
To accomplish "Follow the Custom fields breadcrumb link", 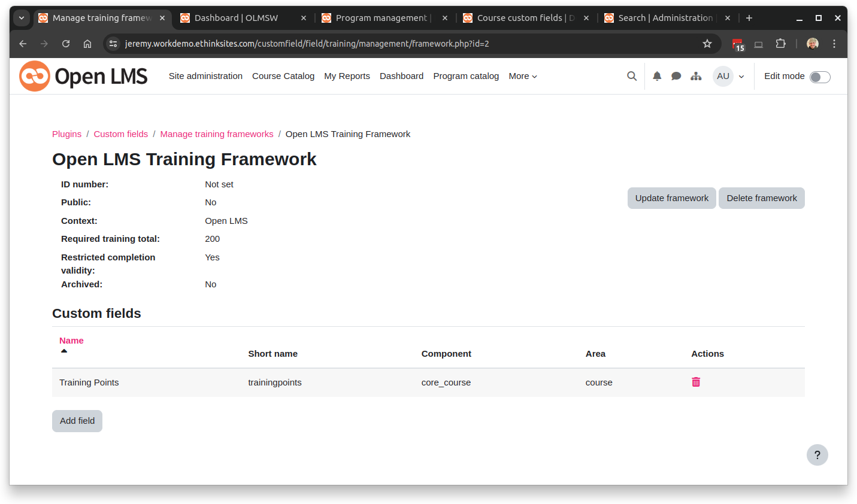I will (x=120, y=134).
